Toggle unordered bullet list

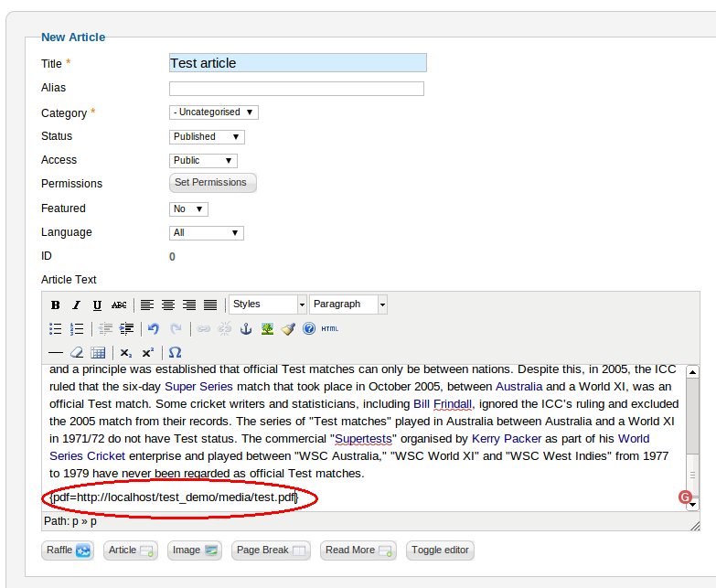pyautogui.click(x=56, y=329)
